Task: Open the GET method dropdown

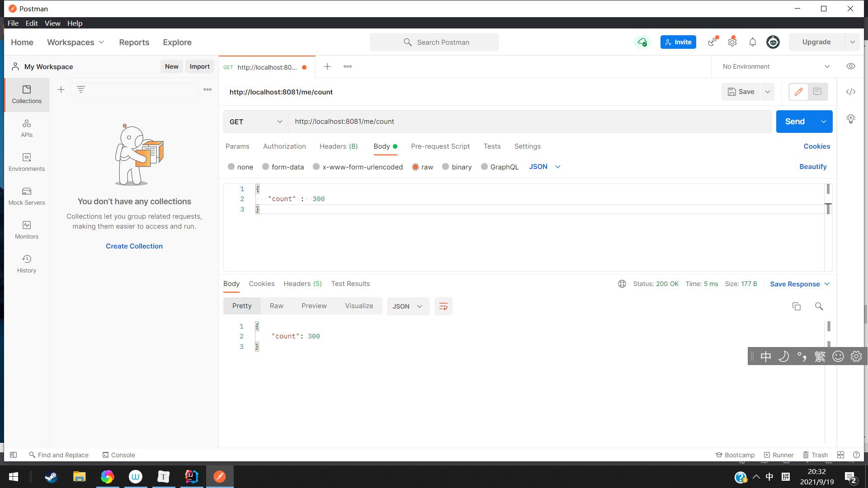Action: tap(256, 122)
